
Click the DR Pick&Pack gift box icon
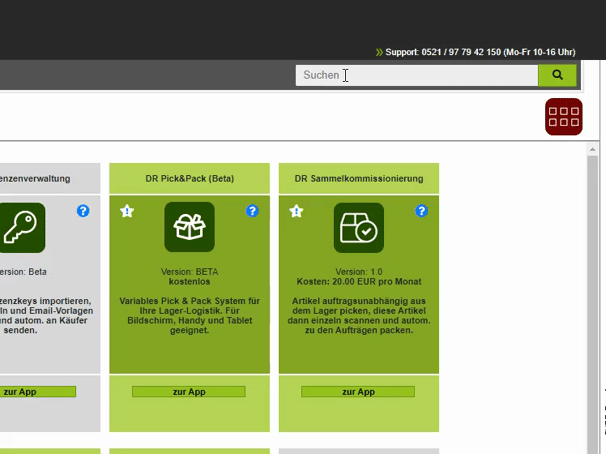click(x=189, y=227)
